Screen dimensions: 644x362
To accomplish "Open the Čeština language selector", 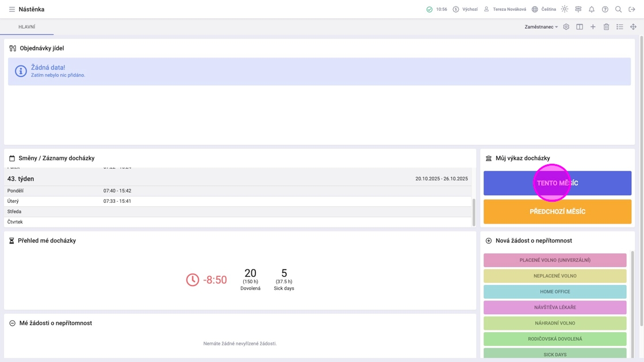I will tap(544, 9).
